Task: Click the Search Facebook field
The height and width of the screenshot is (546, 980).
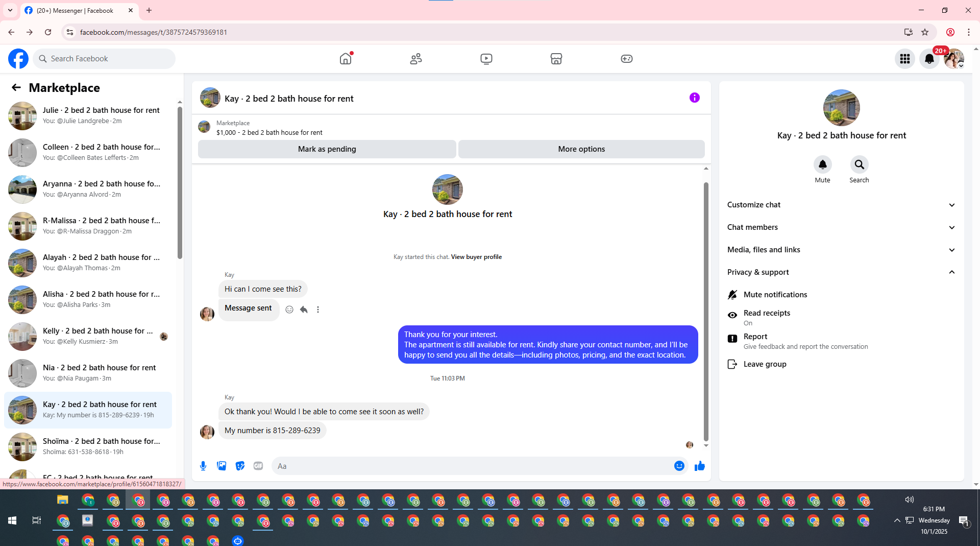Action: [x=105, y=59]
